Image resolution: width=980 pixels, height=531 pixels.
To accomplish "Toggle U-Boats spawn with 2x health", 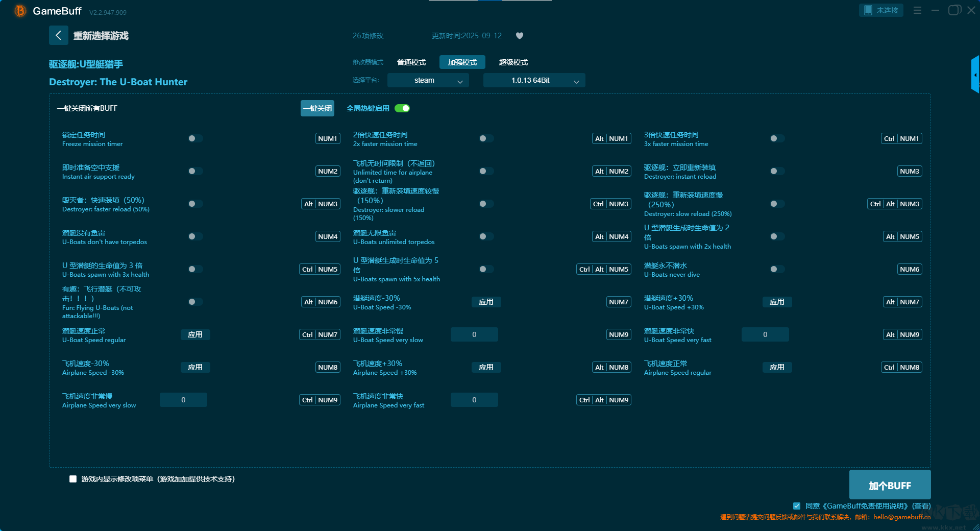I will tap(777, 236).
